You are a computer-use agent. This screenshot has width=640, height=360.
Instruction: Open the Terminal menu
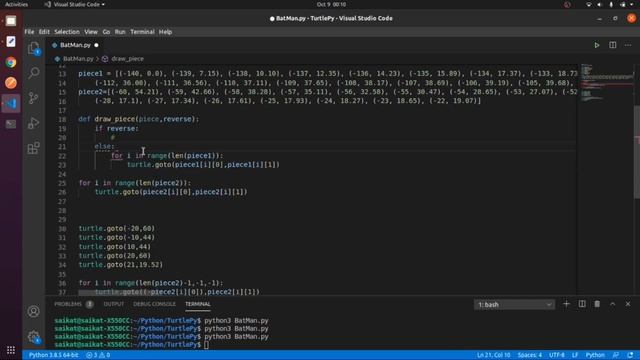point(142,32)
